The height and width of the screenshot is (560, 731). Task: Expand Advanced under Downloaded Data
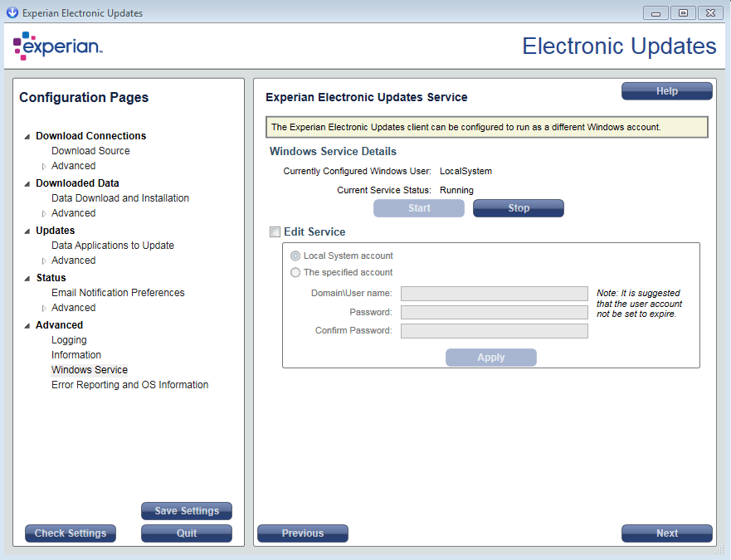pyautogui.click(x=44, y=214)
